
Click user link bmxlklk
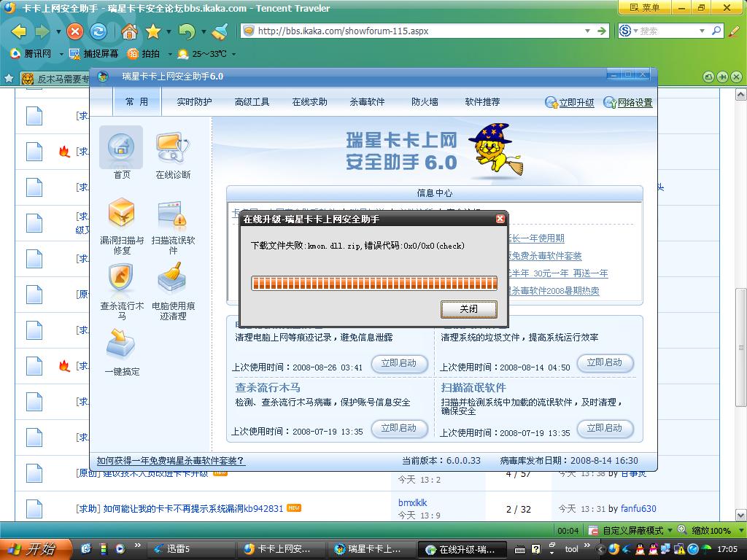pos(413,503)
